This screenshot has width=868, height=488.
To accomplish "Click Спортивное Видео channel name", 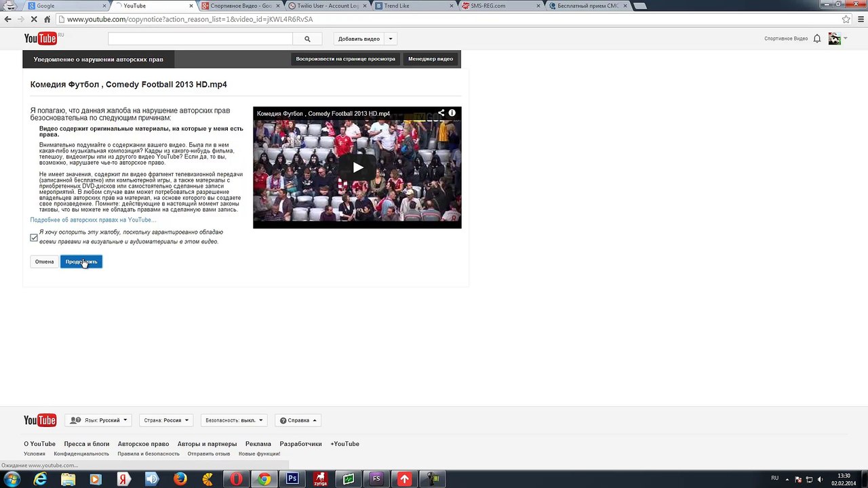I will (786, 39).
